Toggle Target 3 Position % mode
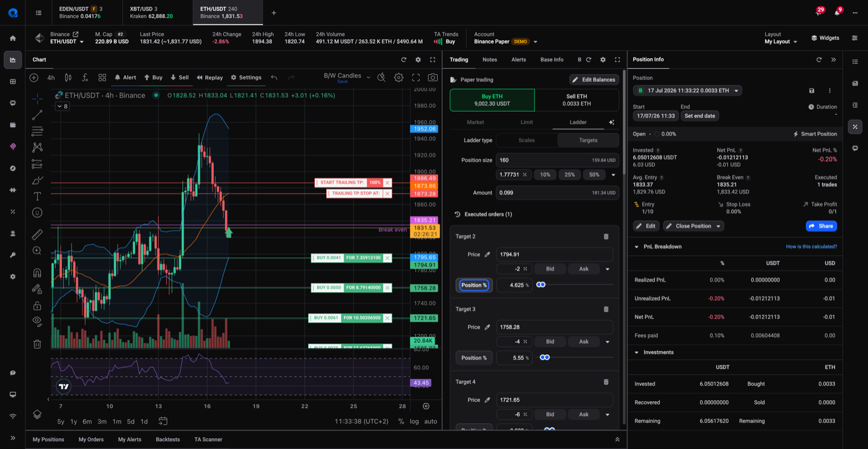Screen dimensions: 868x449 pos(474,358)
